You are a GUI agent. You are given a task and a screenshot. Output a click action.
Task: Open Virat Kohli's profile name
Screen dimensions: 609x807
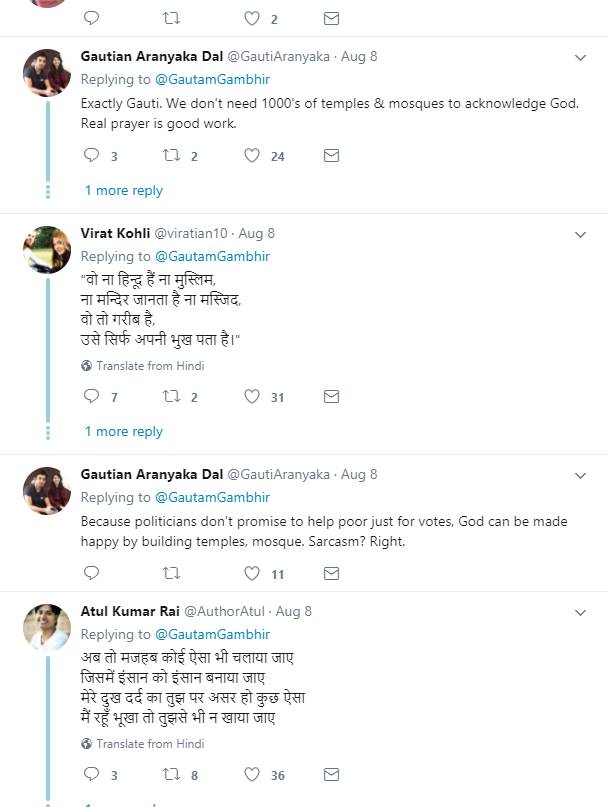(x=114, y=233)
